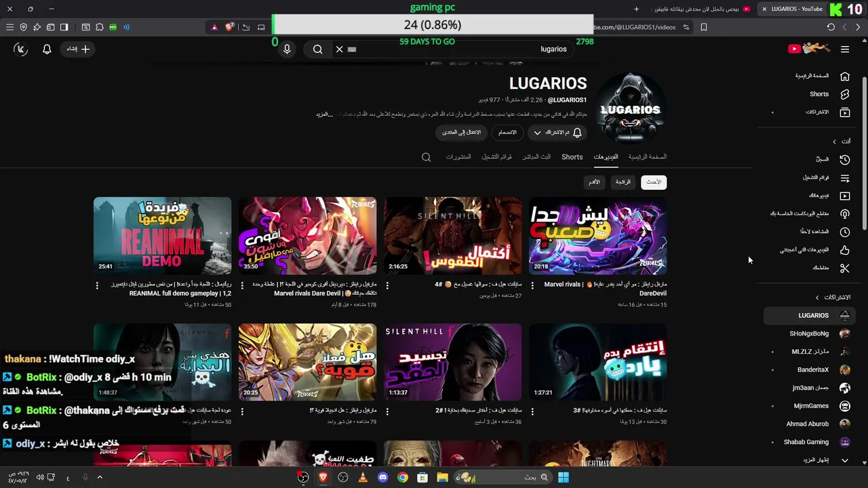Select the Popular (الرائجة) filter chip
The height and width of the screenshot is (488, 868).
[x=623, y=182]
